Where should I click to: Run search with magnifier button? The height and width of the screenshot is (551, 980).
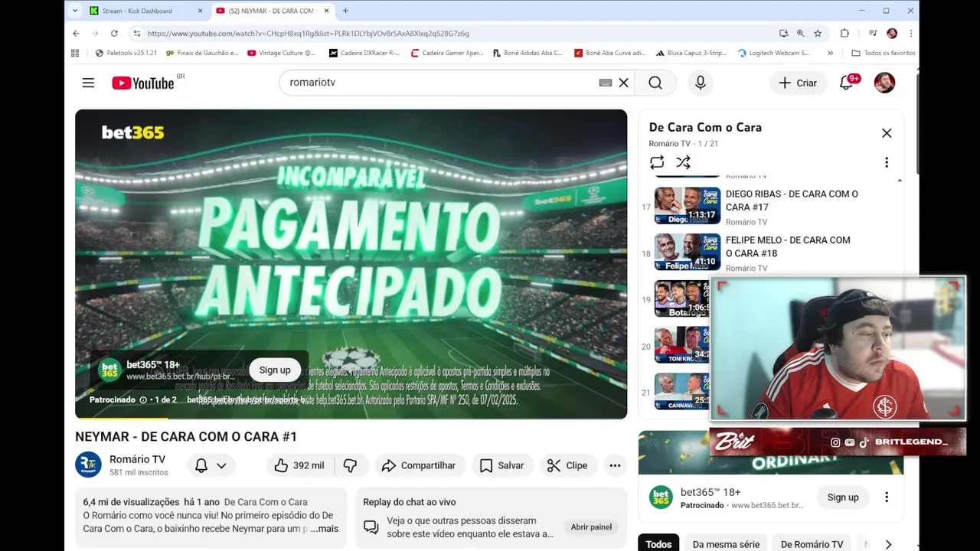(x=655, y=83)
